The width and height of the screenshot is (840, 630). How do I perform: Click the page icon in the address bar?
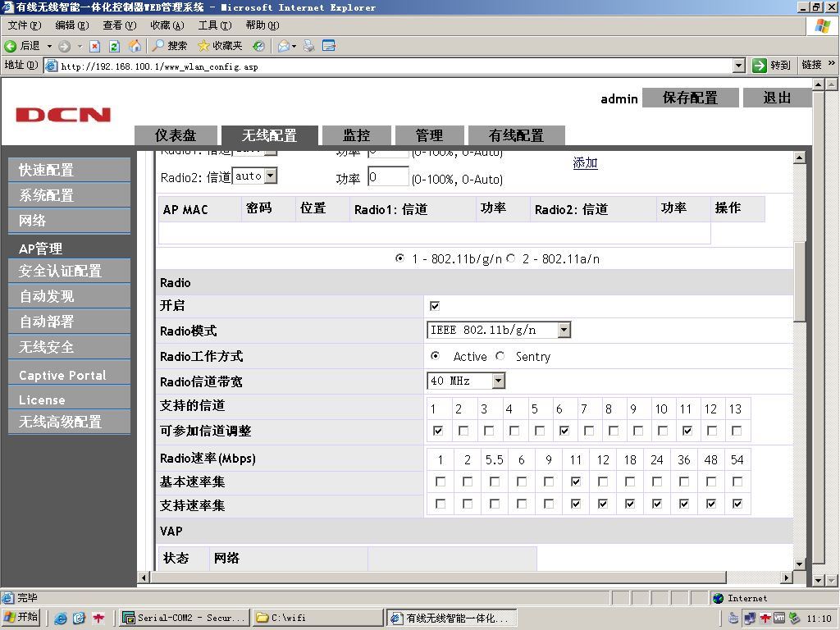coord(52,66)
